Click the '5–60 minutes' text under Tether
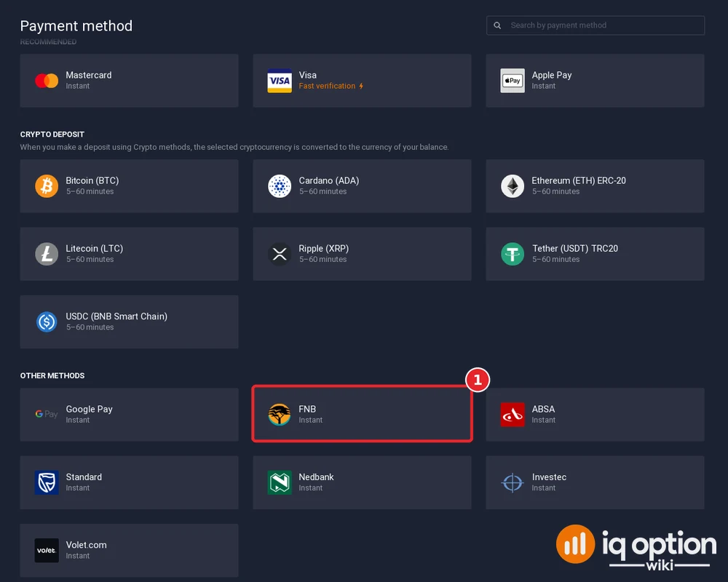 [x=555, y=259]
